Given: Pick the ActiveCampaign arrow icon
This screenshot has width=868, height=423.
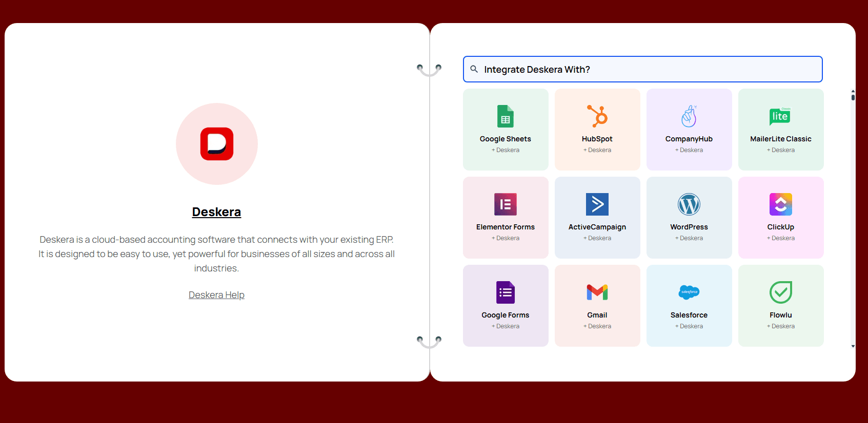Looking at the screenshot, I should click(597, 204).
